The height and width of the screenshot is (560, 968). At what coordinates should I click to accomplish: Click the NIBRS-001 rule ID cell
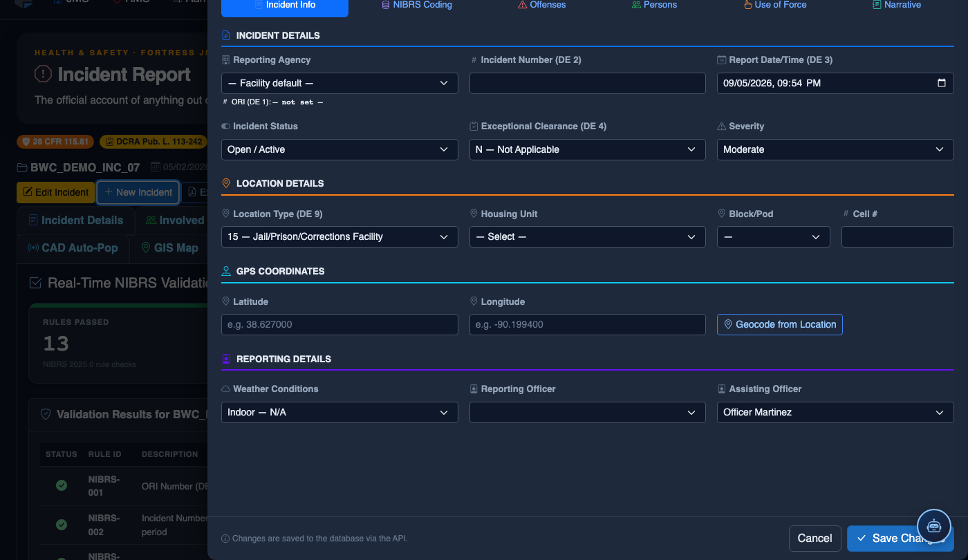point(104,486)
